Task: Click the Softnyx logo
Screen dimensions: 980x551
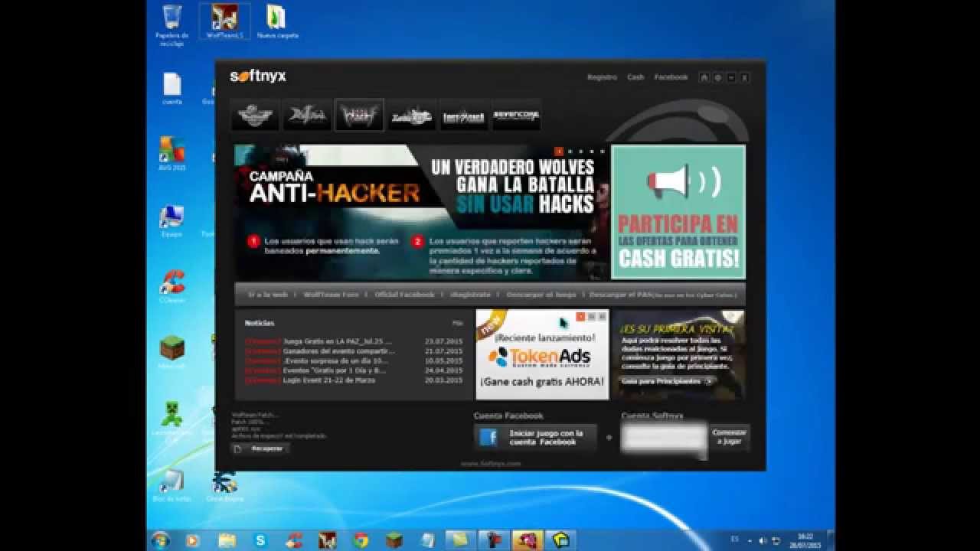Action: [x=258, y=76]
